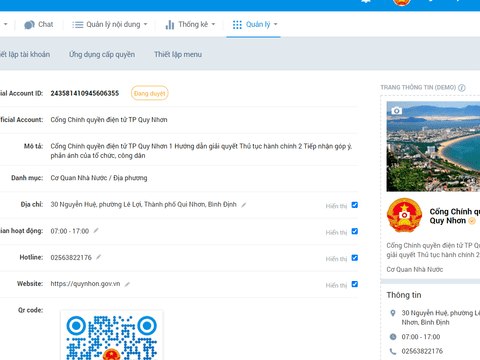Click the Thông tin heading in preview
Screen dimensions: 480x360
pos(404,295)
